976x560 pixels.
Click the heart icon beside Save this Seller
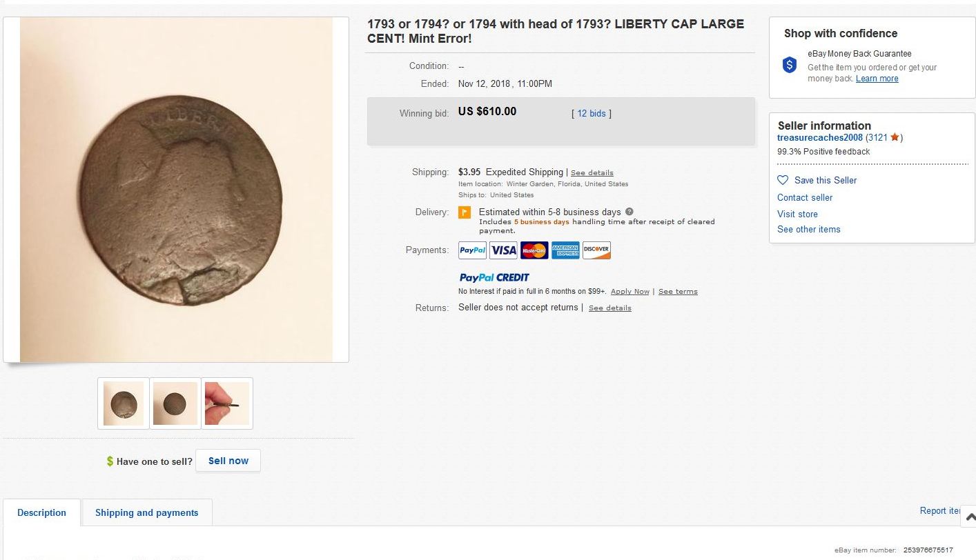783,180
